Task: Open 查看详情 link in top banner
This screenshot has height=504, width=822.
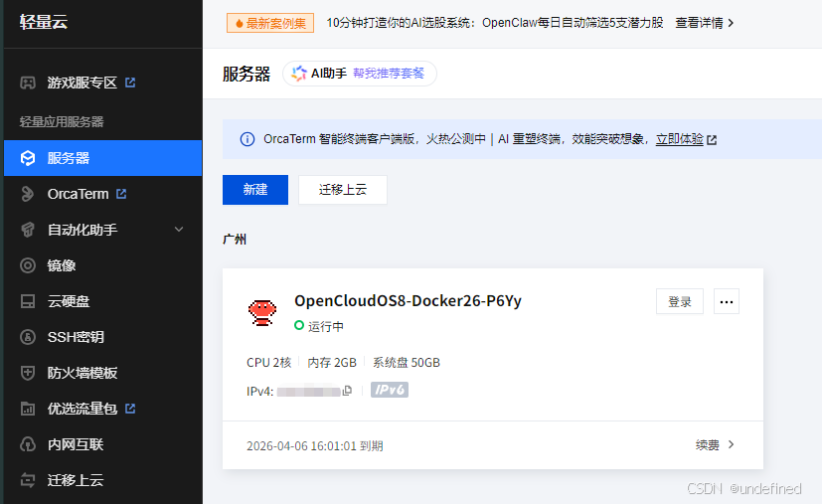Action: [x=699, y=23]
